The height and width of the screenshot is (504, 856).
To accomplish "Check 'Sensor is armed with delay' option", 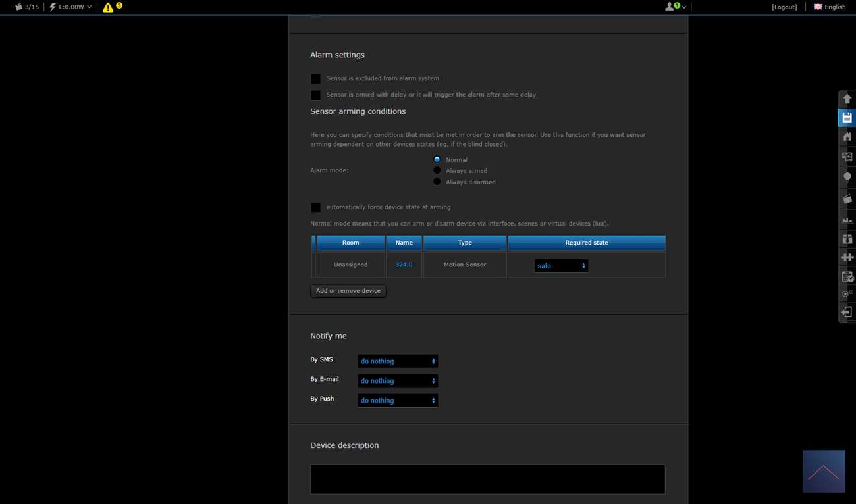I will [x=315, y=95].
